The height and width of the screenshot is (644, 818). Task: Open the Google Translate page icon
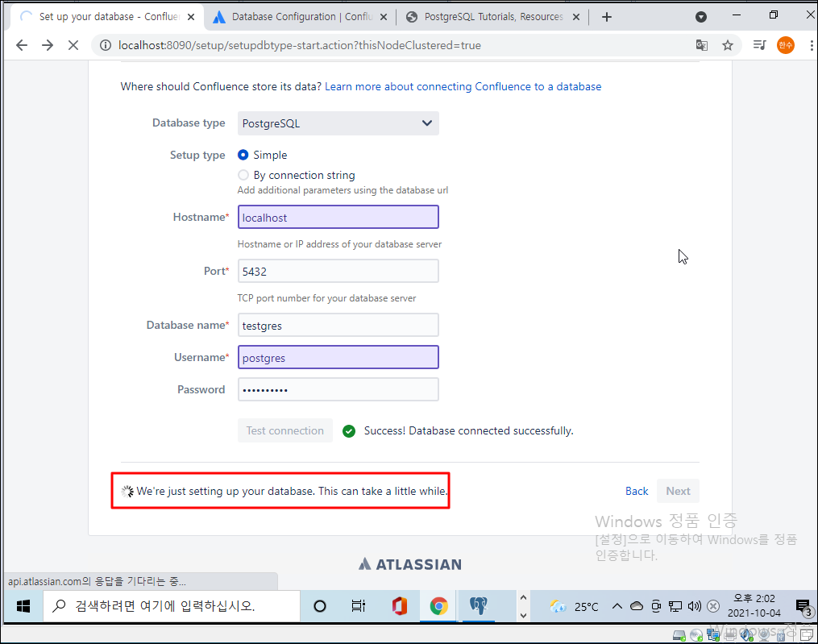(x=702, y=45)
